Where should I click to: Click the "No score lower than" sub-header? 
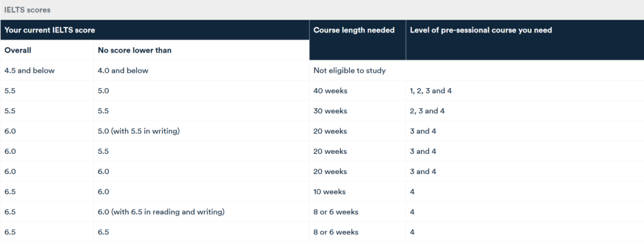pyautogui.click(x=134, y=50)
